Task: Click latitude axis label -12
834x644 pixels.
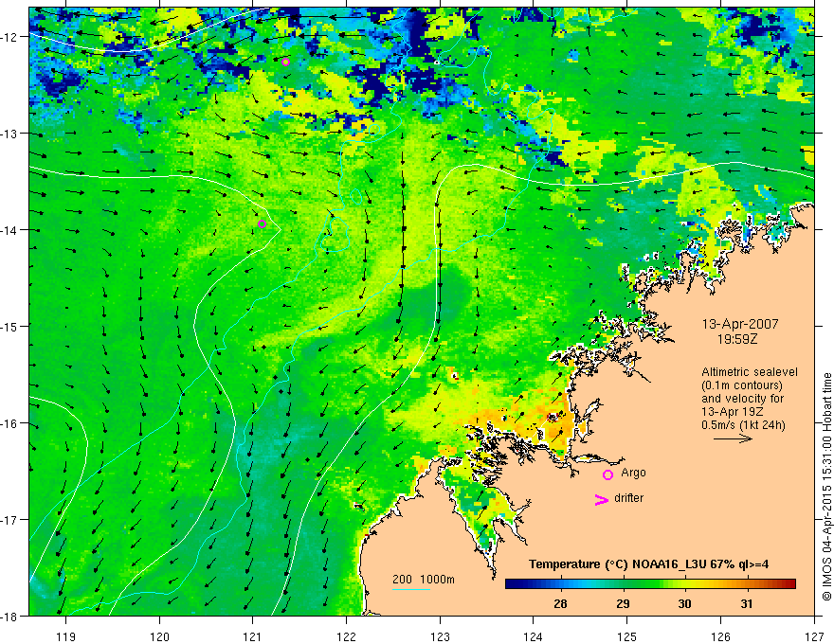Action: (x=10, y=37)
